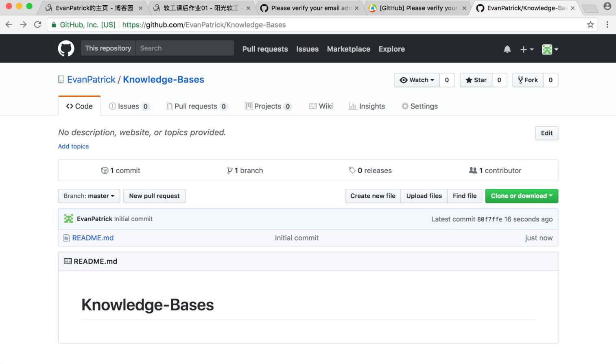This screenshot has height=364, width=616.
Task: Star the Knowledge-Bases repository
Action: point(476,80)
